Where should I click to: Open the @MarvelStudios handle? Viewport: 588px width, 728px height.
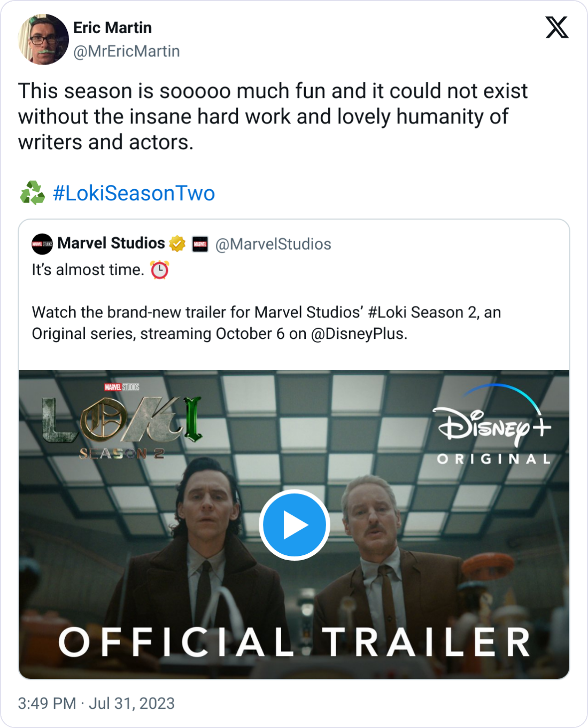click(x=273, y=244)
